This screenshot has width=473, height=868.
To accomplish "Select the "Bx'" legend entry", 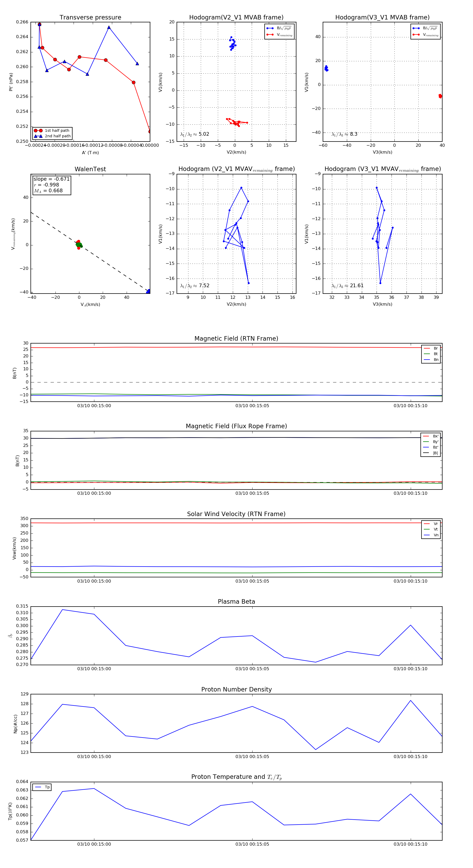I will point(431,436).
